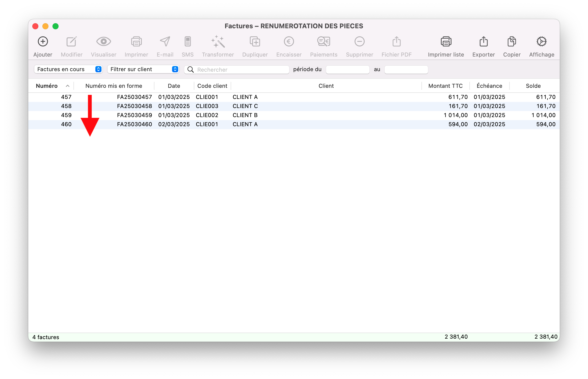
Task: Sort by the Échéance column header
Action: point(489,86)
